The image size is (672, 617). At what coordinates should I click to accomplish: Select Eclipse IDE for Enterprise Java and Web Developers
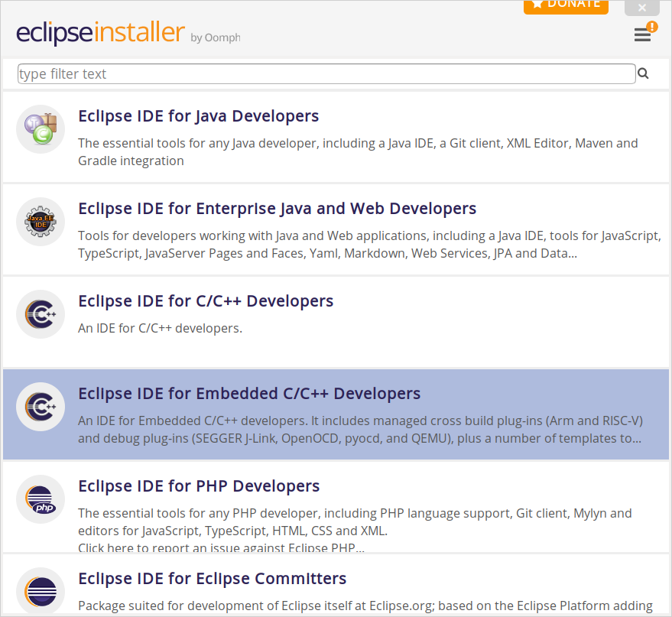278,209
